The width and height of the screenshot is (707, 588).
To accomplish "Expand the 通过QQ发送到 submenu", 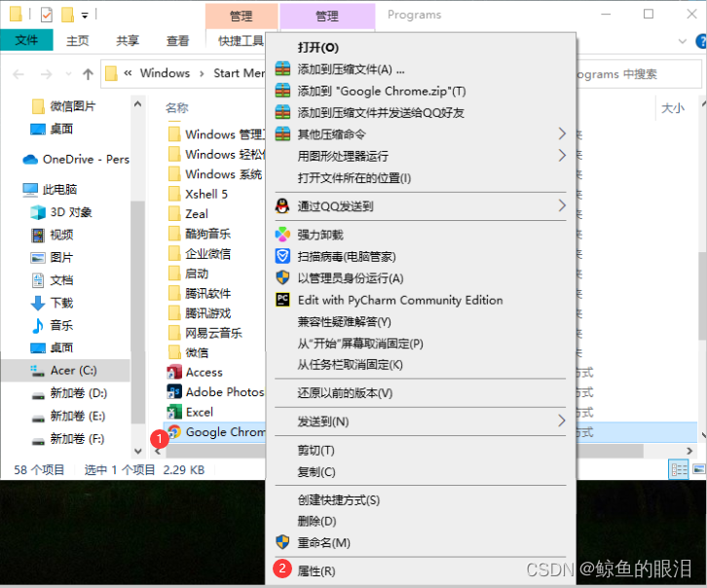I will coord(561,206).
